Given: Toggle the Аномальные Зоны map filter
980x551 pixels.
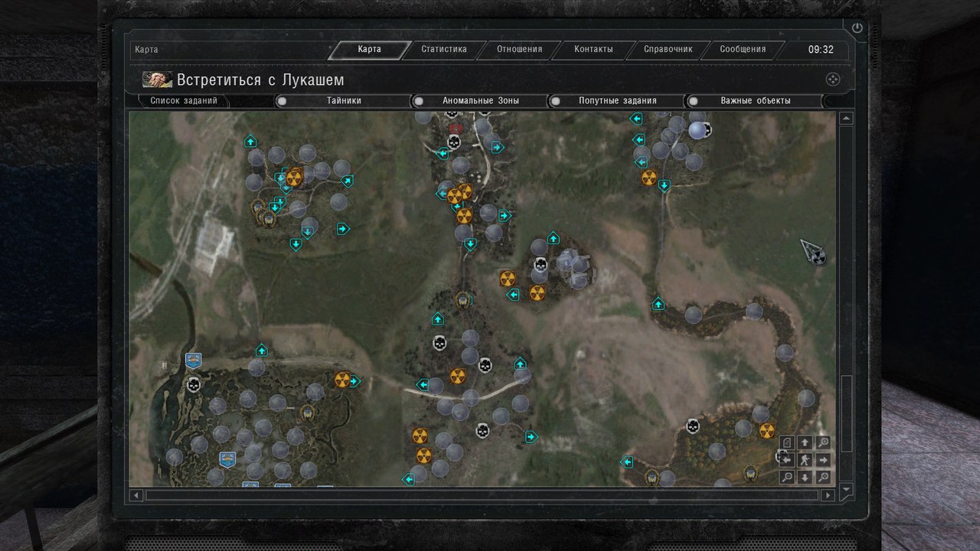Looking at the screenshot, I should tap(480, 100).
